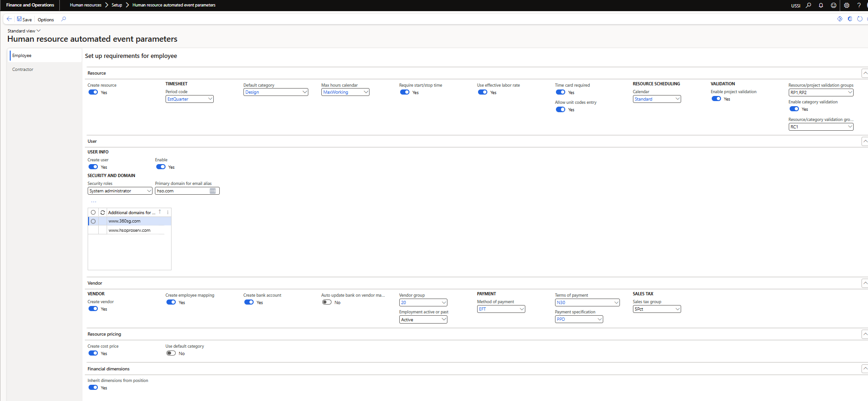Refresh the page using the circular arrow icon
Image resolution: width=868 pixels, height=401 pixels.
tap(860, 19)
